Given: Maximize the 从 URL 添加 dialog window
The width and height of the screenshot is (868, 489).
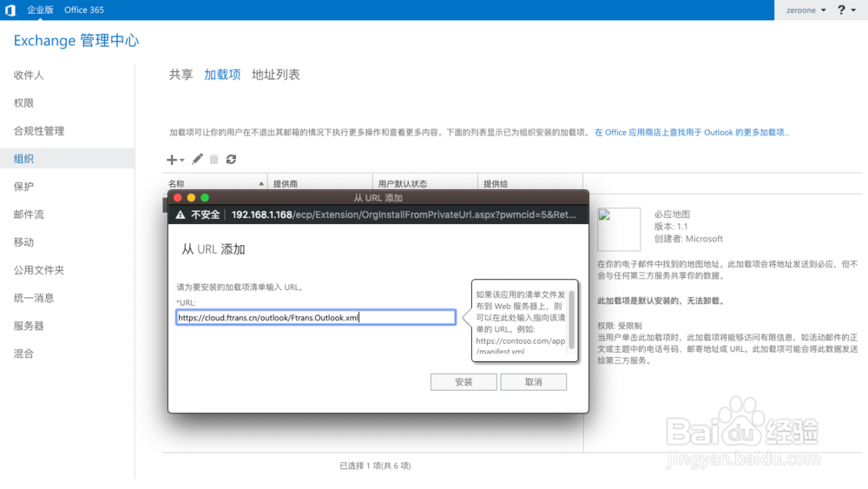Looking at the screenshot, I should [205, 198].
